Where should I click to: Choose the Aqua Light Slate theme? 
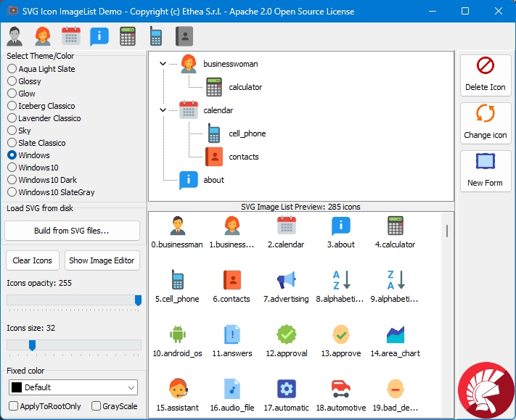12,69
